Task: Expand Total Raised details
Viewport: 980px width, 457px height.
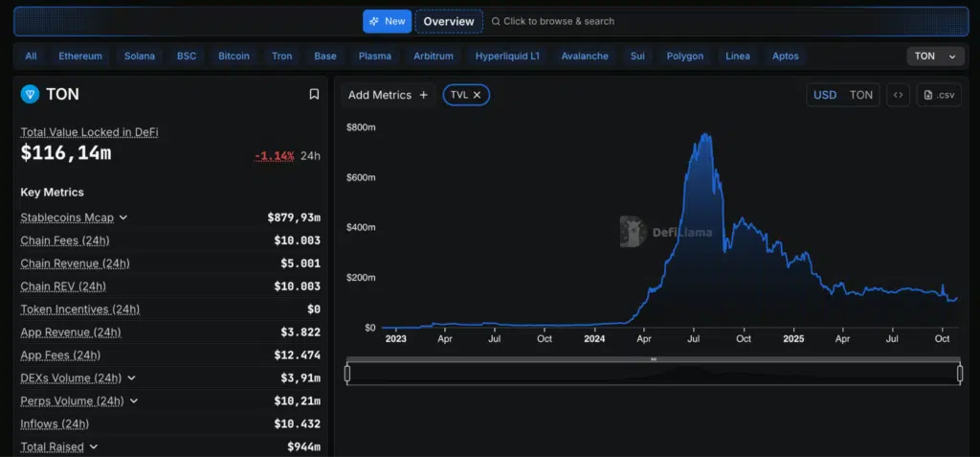Action: [x=93, y=447]
